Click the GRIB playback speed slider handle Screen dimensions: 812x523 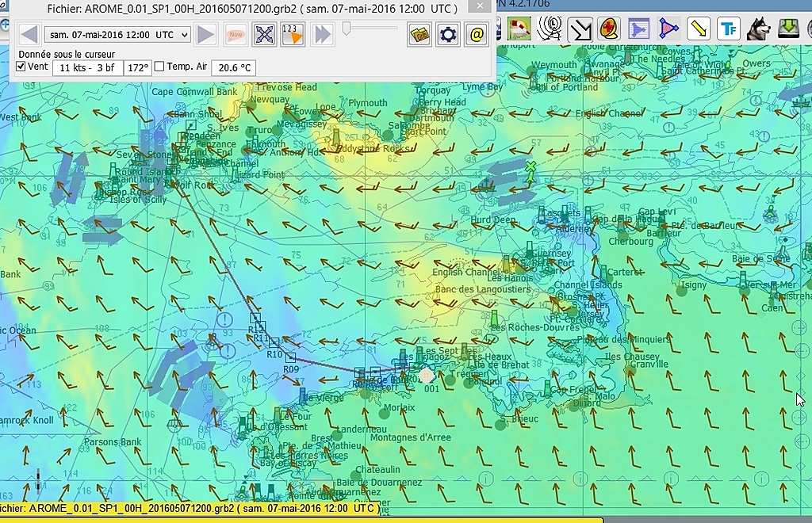coord(347,29)
